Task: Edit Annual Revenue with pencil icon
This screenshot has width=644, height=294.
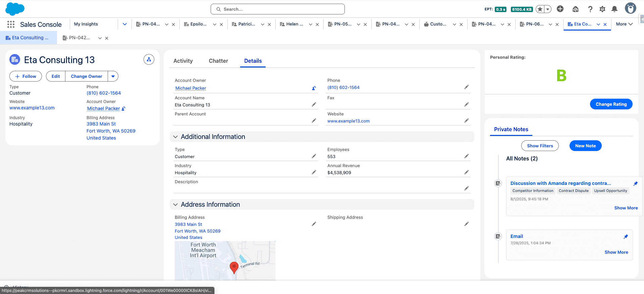Action: [x=466, y=172]
